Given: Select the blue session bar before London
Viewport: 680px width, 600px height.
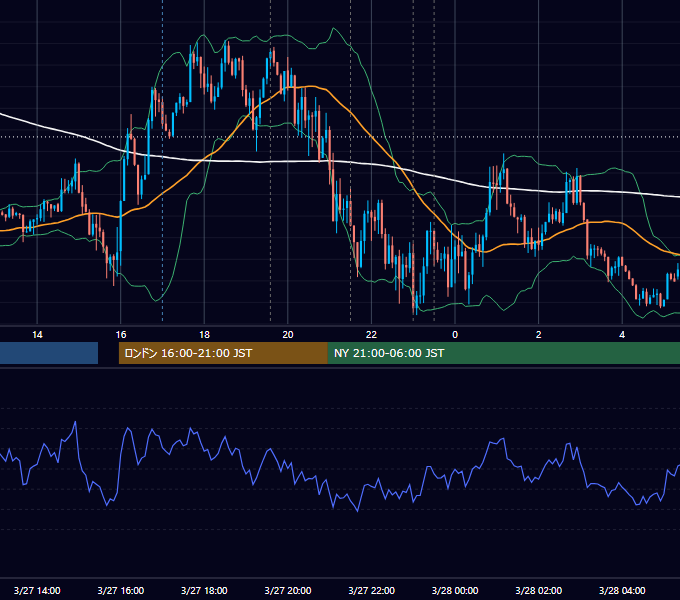Looking at the screenshot, I should 49,353.
